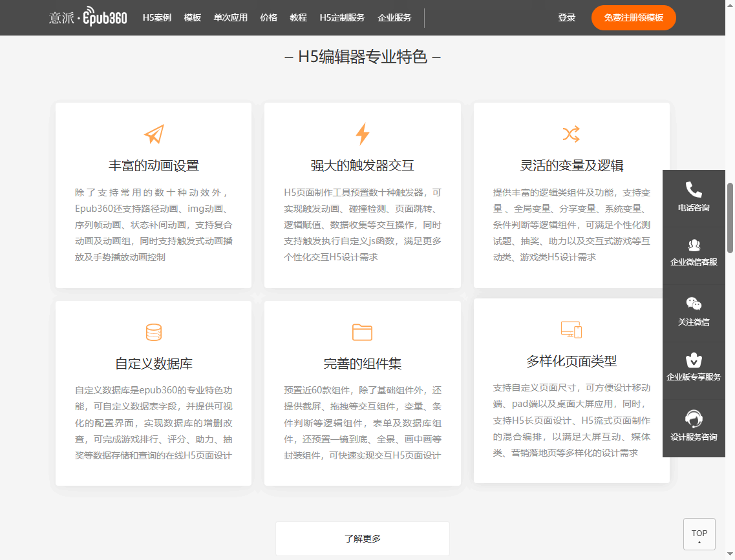Screen dimensions: 735x560
Task: Open the 价格 page from the navbar
Action: [x=268, y=17]
